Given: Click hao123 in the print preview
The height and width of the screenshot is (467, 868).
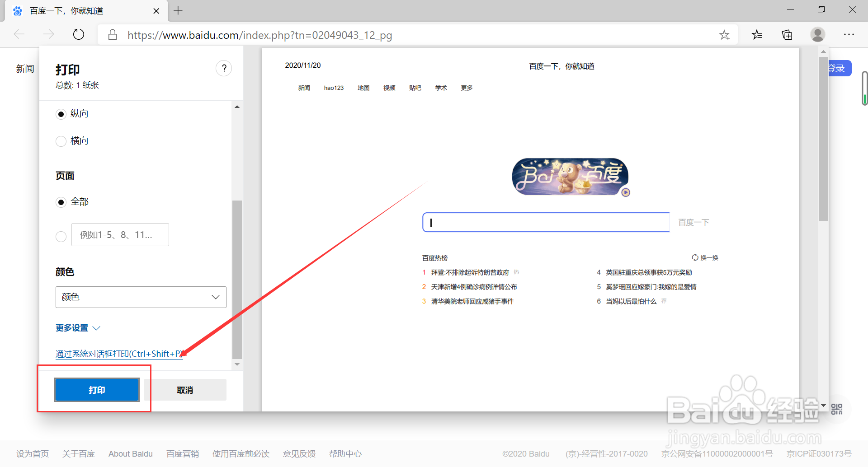Looking at the screenshot, I should click(334, 88).
